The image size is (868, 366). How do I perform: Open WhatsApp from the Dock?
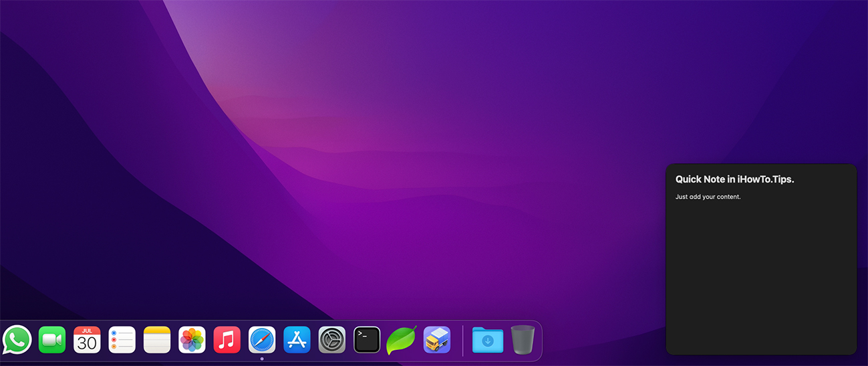17,340
